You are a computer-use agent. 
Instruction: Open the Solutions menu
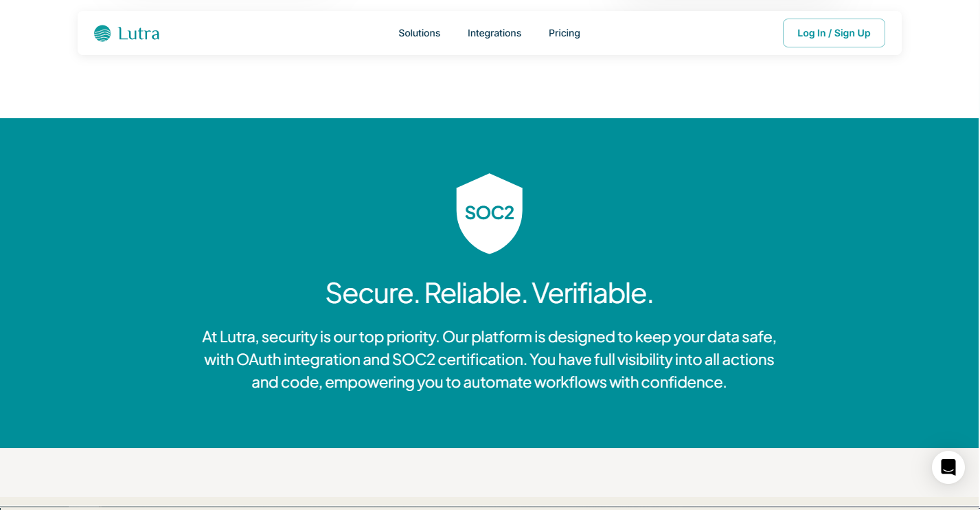tap(419, 33)
